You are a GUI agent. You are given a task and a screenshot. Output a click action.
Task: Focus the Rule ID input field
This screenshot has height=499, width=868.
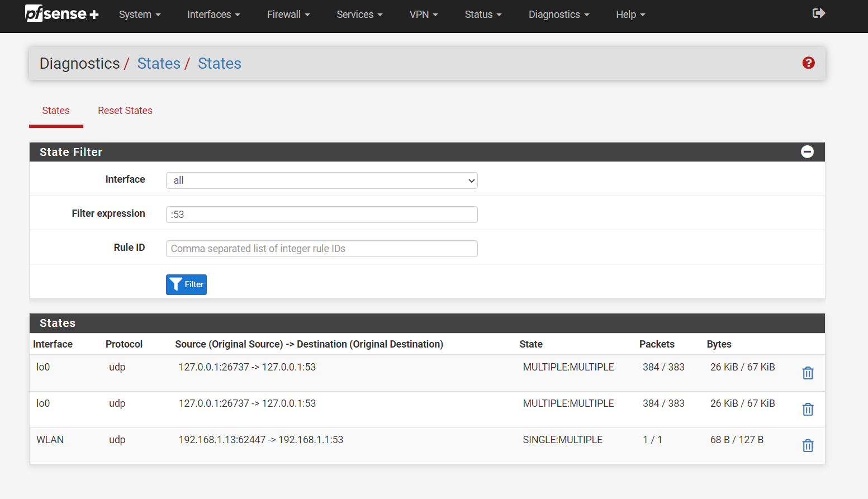tap(322, 249)
